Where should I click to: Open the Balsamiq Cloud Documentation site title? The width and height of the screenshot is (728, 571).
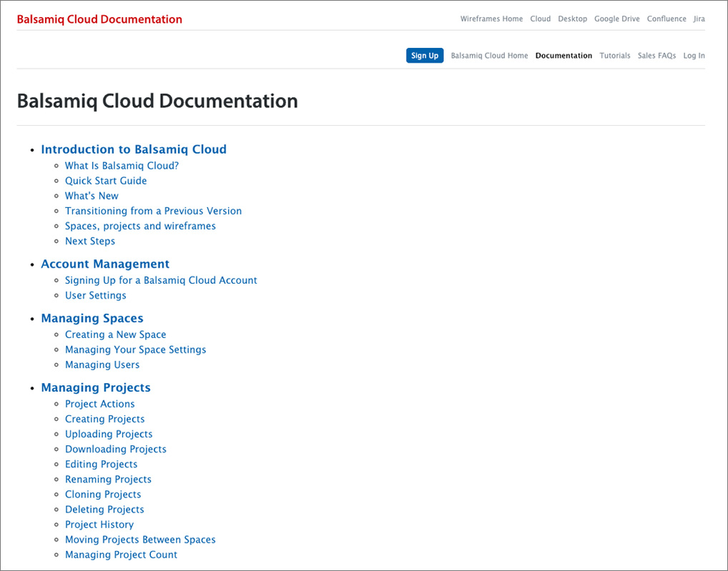pos(99,19)
